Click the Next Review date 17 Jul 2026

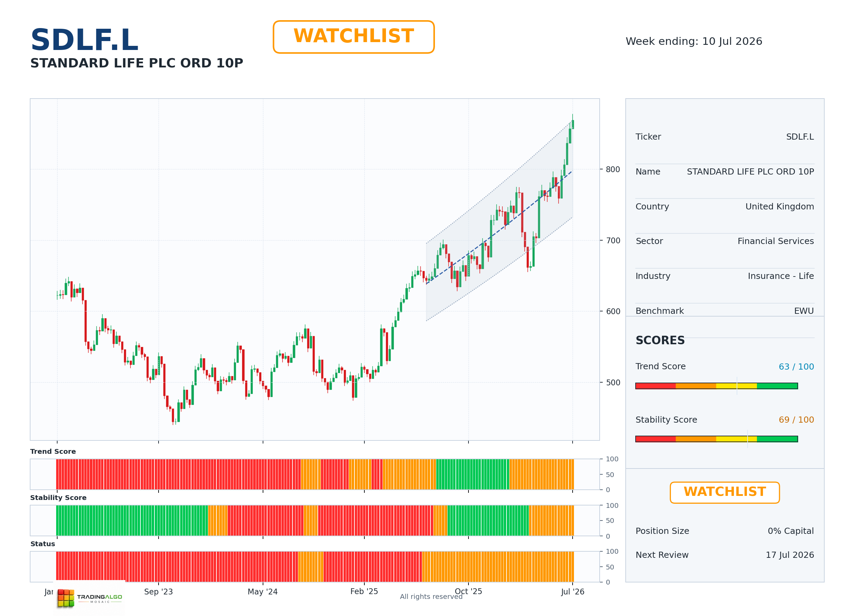coord(790,555)
